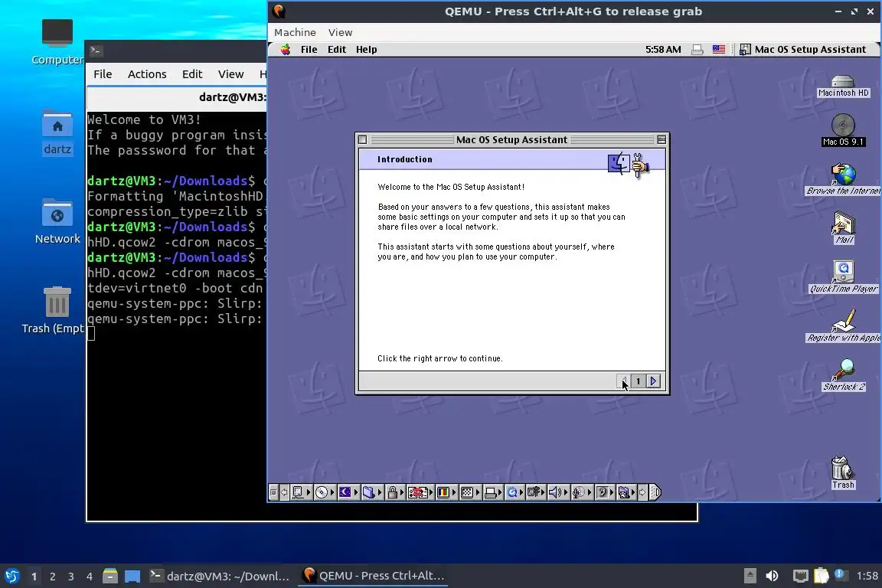Open the terminal window's View menu

[230, 74]
